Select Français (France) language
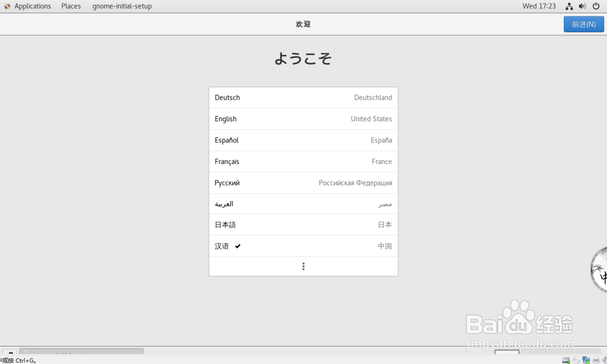The height and width of the screenshot is (364, 607). (303, 161)
